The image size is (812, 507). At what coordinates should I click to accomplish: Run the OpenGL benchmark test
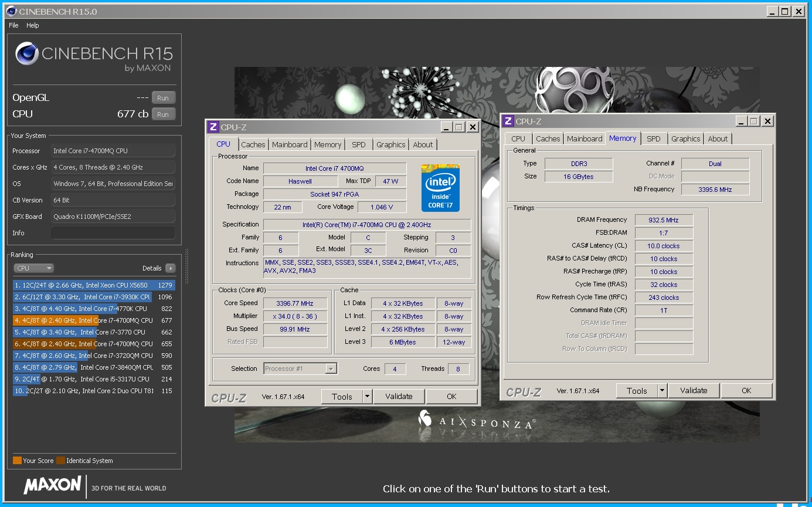tap(163, 98)
